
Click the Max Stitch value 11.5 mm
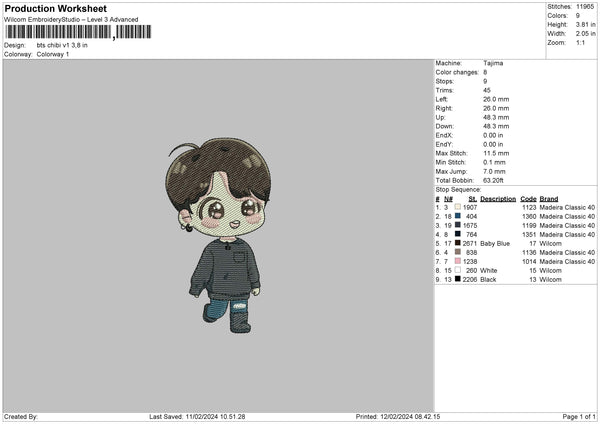(x=496, y=153)
